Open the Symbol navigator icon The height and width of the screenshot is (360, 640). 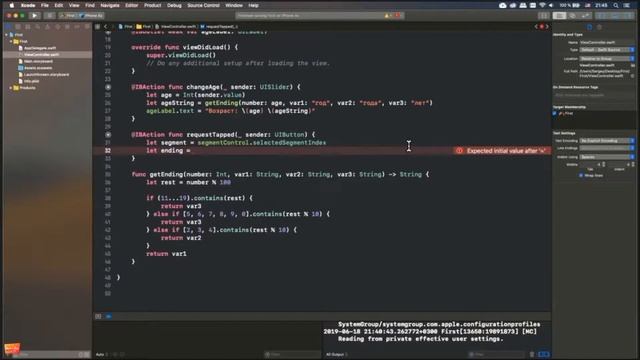(x=28, y=27)
